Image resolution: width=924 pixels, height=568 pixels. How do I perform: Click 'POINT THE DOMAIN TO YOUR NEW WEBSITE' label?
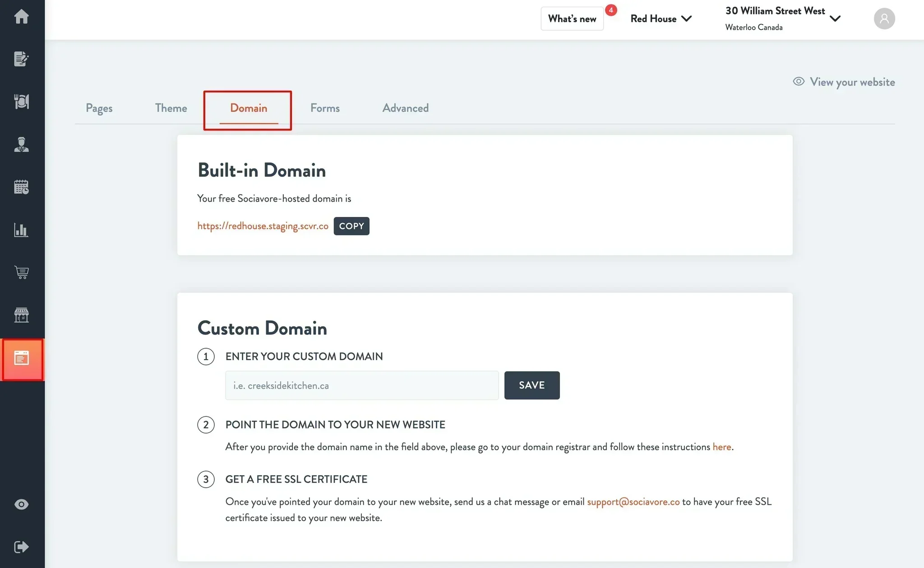tap(335, 425)
